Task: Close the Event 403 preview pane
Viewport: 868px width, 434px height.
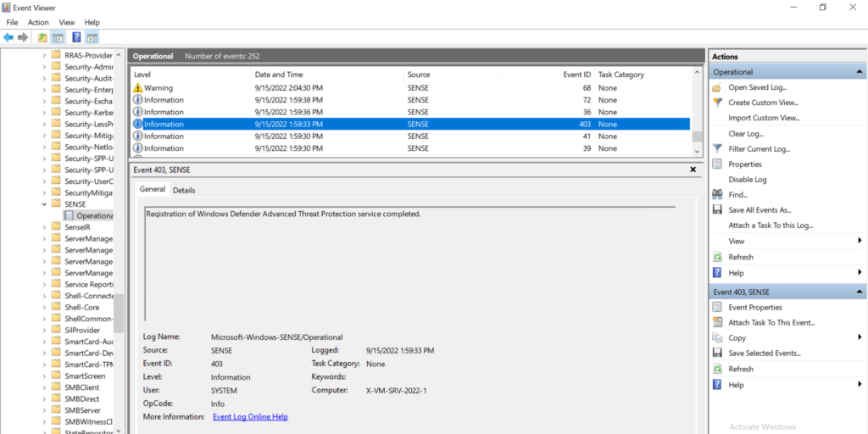Action: 693,170
